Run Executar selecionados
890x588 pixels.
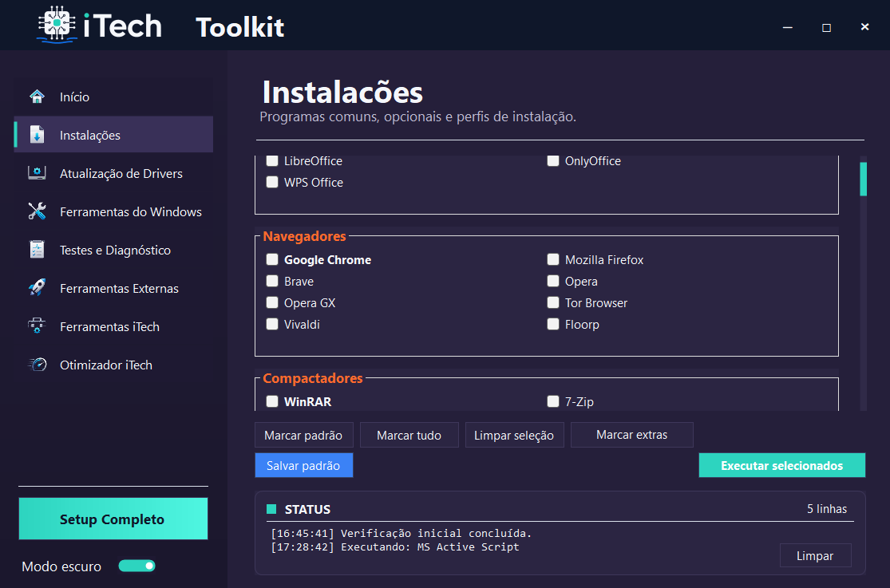click(781, 465)
